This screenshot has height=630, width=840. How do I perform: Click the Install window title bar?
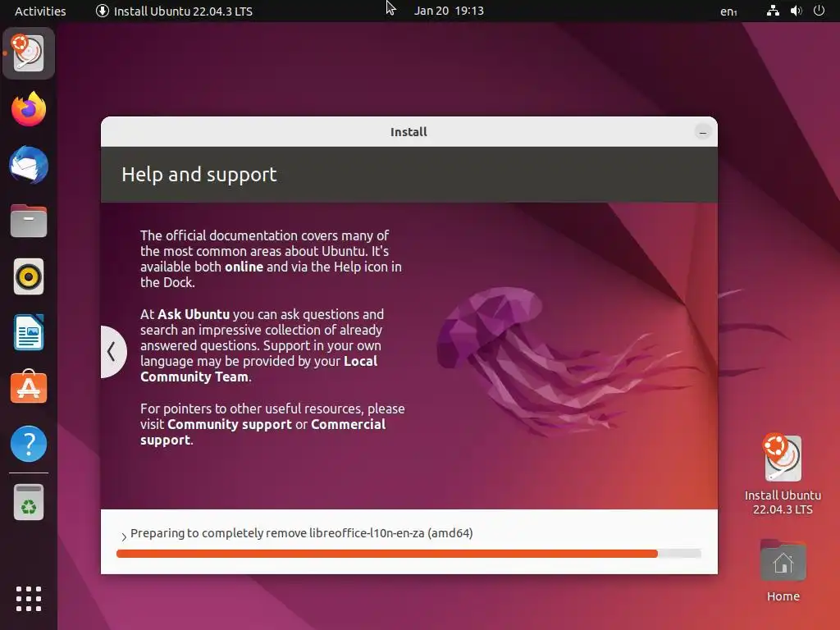click(x=409, y=132)
